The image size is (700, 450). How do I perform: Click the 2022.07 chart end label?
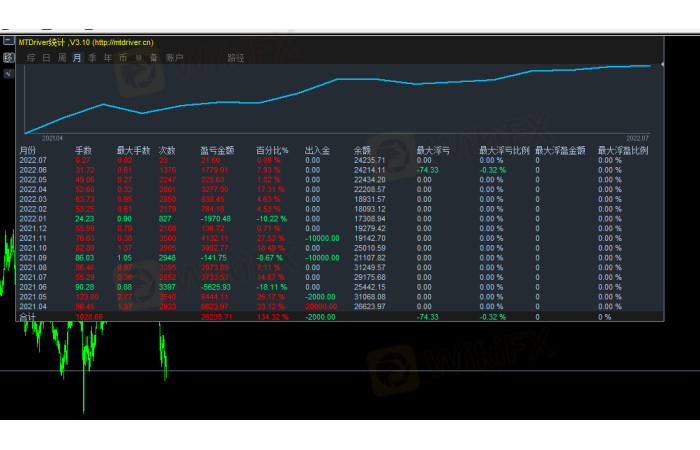point(637,138)
